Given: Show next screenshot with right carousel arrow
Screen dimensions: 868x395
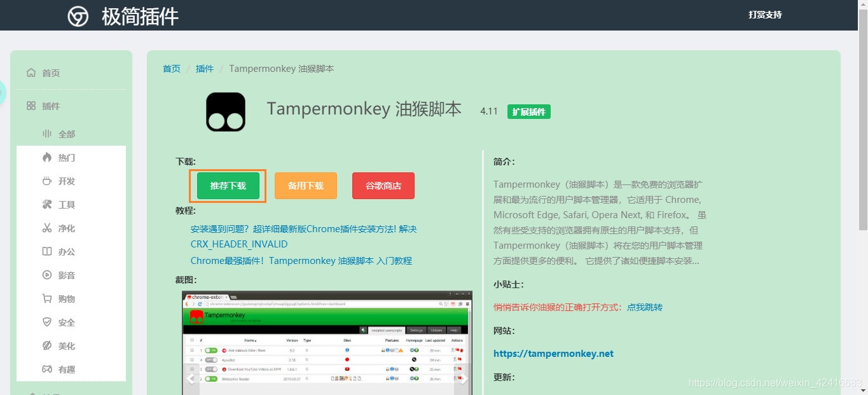Looking at the screenshot, I should coord(464,379).
